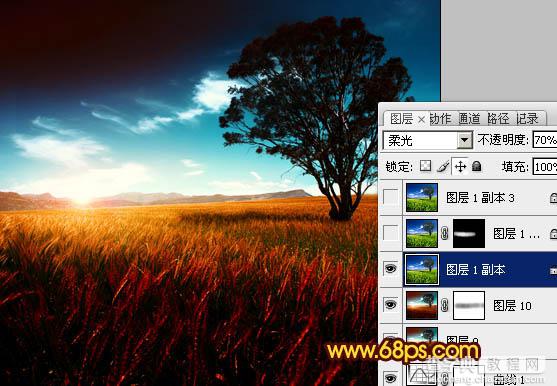Select the 图层 1 副本 3 layer name
The width and height of the screenshot is (557, 386).
point(480,198)
